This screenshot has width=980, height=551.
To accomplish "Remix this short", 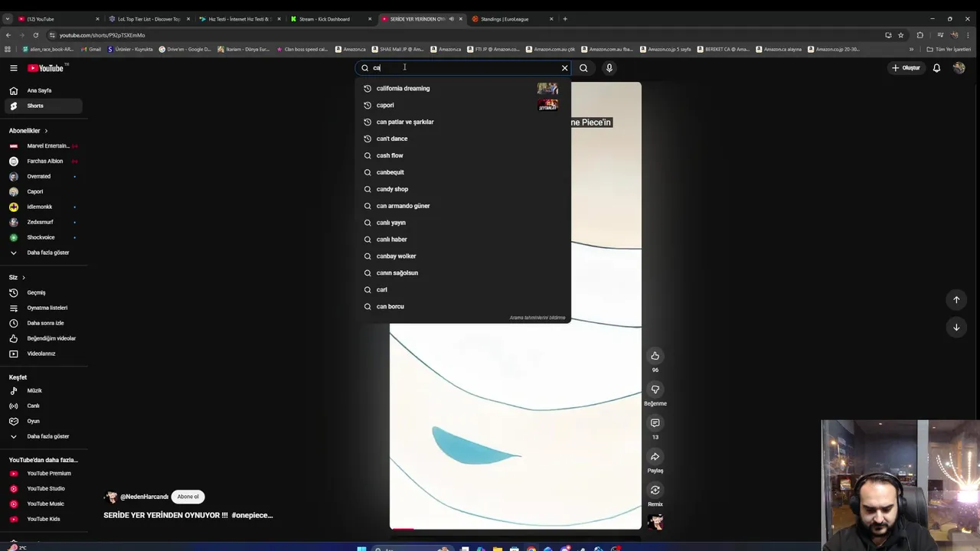I will pyautogui.click(x=655, y=491).
